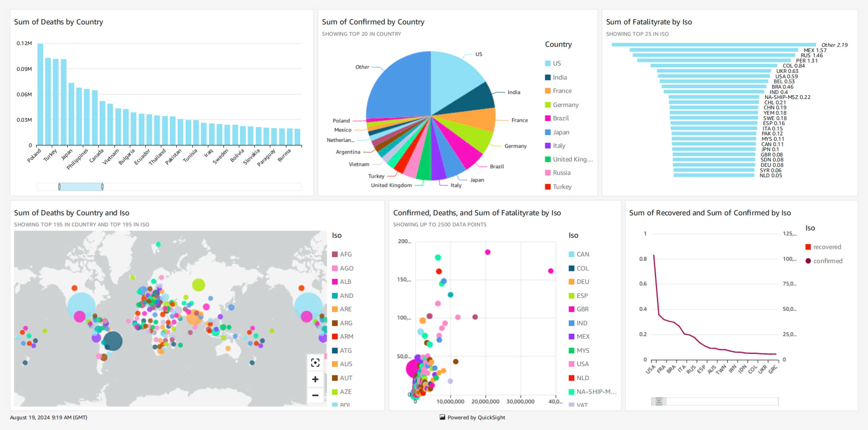Select IND in the scatter Iso legend
868x430 pixels.
click(578, 323)
